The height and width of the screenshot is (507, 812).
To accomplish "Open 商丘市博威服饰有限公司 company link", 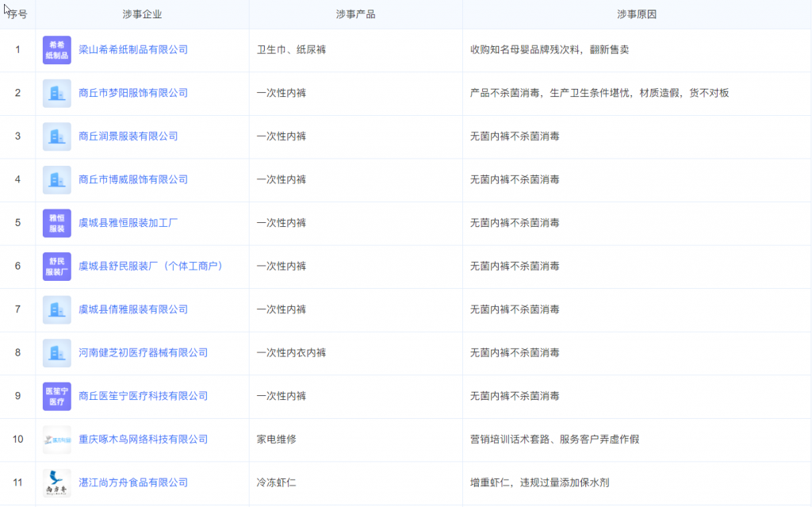I will tap(133, 179).
